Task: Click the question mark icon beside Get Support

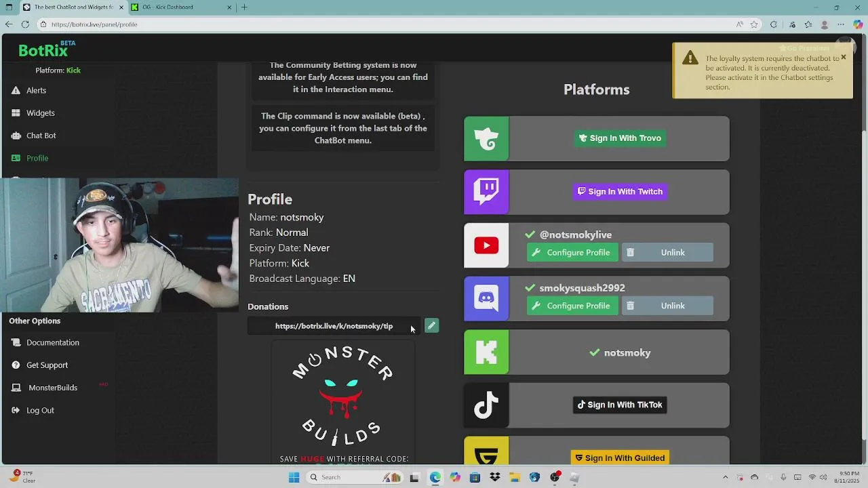Action: [x=16, y=365]
